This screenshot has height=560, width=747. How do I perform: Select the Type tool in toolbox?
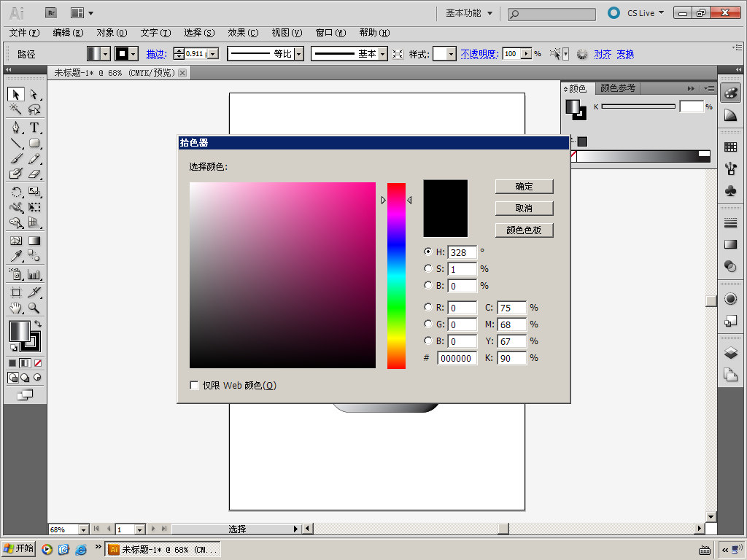coord(34,128)
